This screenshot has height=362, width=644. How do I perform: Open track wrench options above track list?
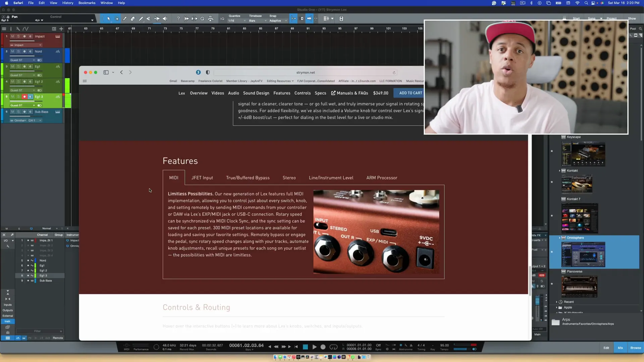coord(18,29)
